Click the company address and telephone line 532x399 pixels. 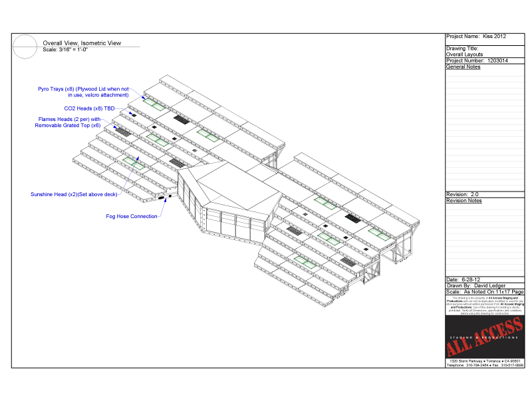pyautogui.click(x=485, y=363)
